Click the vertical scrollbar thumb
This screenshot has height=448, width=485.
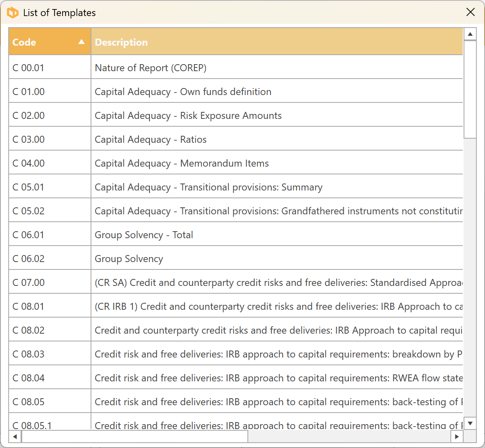[470, 89]
